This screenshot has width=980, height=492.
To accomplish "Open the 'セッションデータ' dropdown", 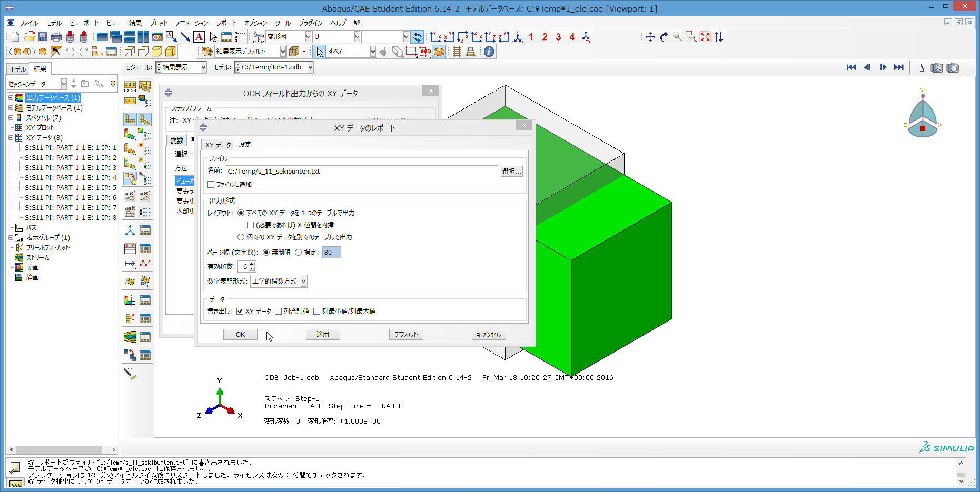I will coord(64,84).
